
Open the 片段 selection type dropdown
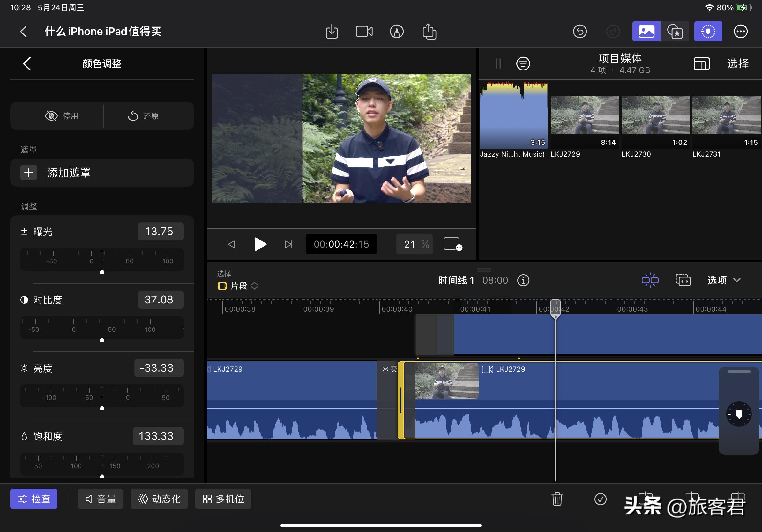pos(236,285)
